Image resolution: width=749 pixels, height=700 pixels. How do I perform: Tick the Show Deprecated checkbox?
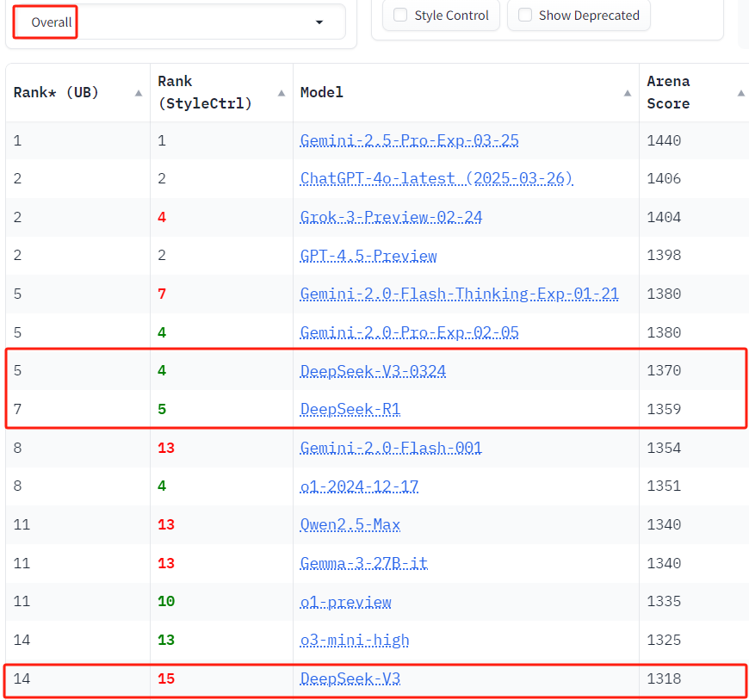(x=525, y=15)
